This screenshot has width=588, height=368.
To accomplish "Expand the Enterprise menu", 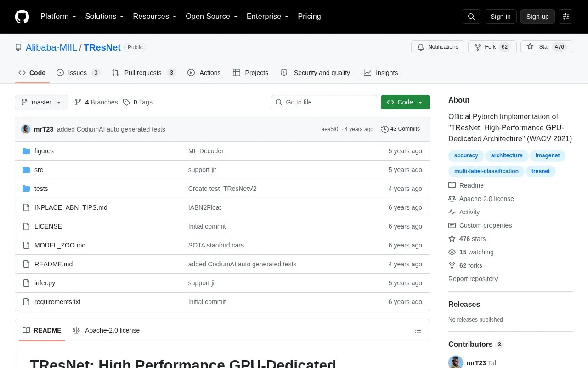I will (x=268, y=17).
